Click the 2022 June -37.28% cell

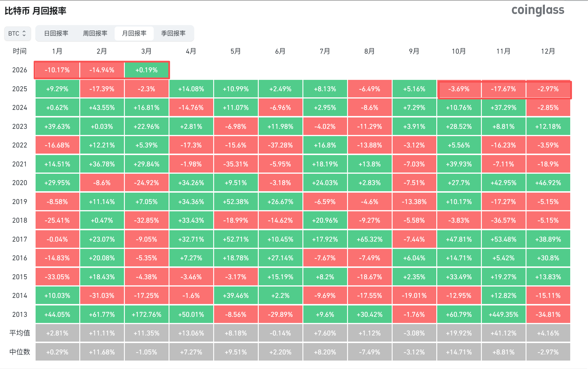click(280, 145)
